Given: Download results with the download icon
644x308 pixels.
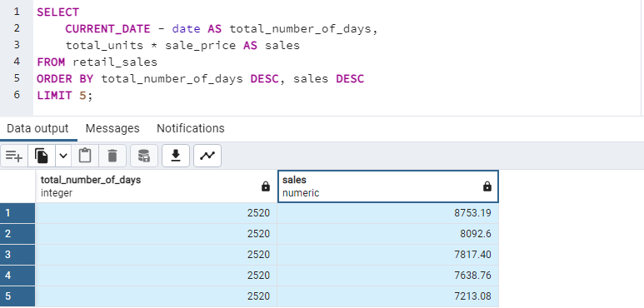Looking at the screenshot, I should tap(176, 156).
